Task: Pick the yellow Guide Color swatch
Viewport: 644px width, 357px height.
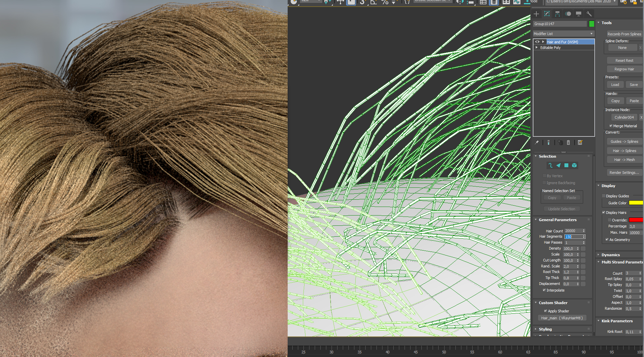Action: tap(636, 203)
